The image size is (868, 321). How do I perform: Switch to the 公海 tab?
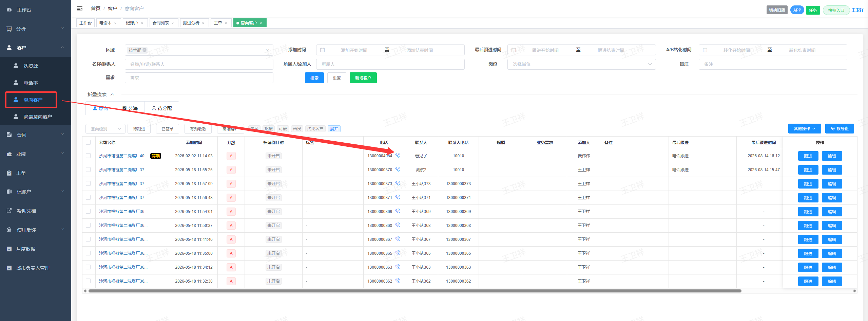click(x=130, y=108)
